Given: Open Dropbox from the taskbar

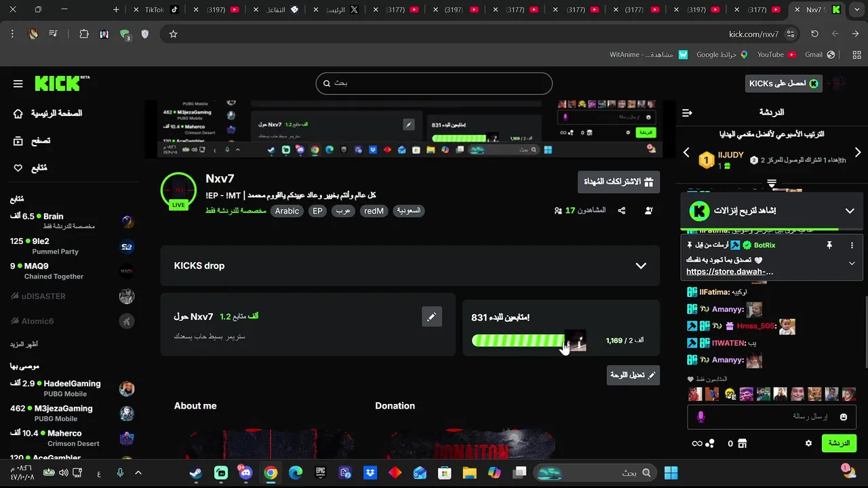Looking at the screenshot, I should [370, 473].
